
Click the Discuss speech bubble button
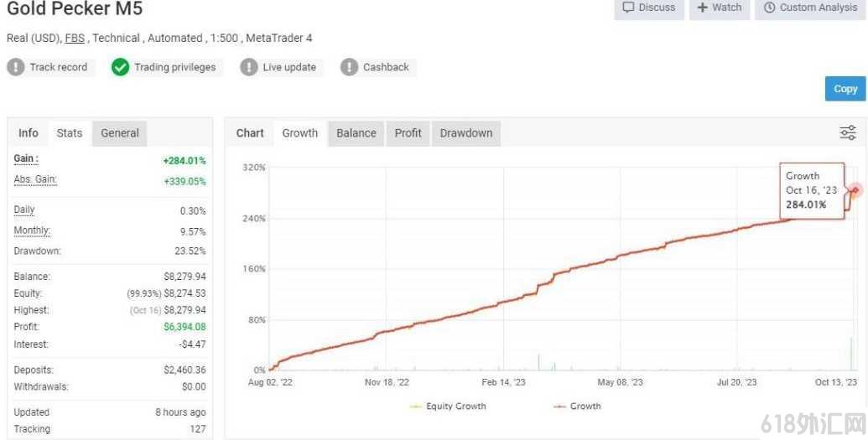tap(649, 8)
